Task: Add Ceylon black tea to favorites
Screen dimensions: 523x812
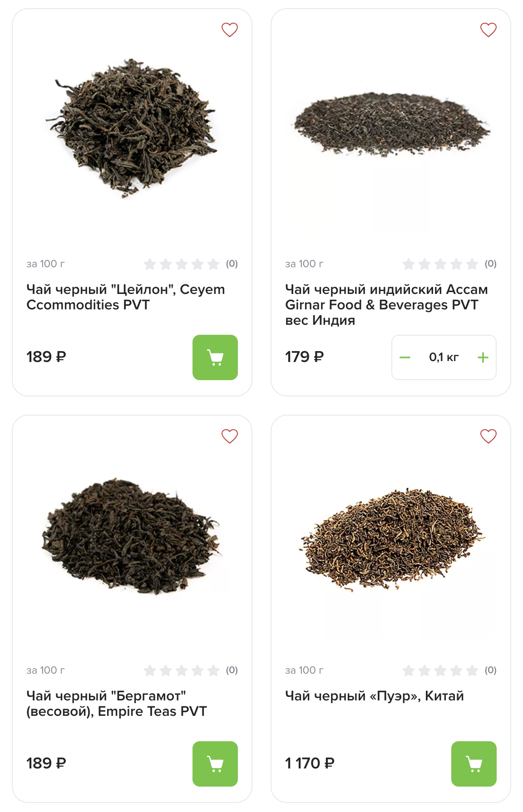Action: point(230,30)
